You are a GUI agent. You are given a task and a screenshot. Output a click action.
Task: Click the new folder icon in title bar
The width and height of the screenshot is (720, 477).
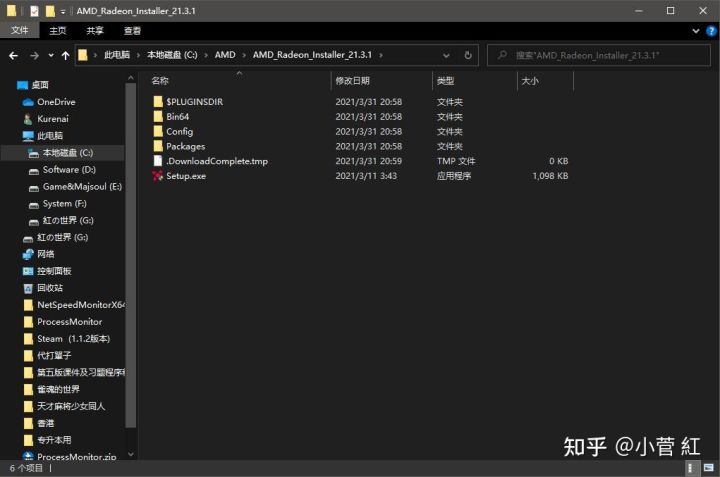pos(50,11)
